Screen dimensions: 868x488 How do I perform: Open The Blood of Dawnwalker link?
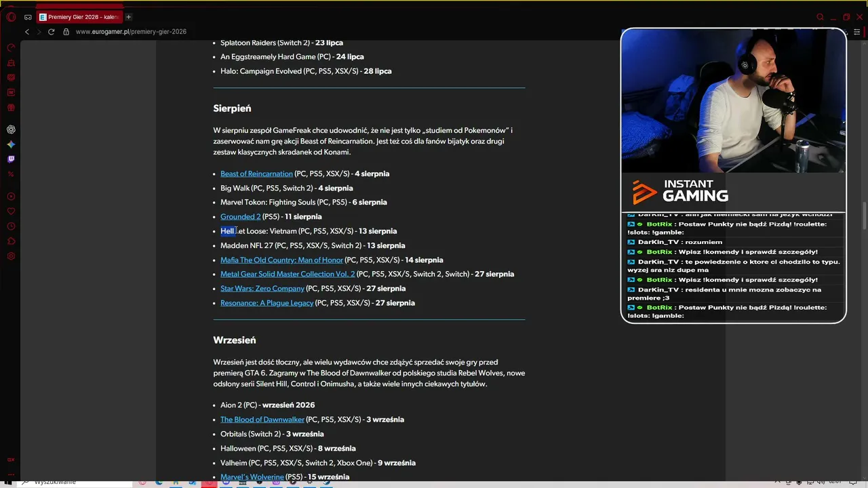[262, 420]
